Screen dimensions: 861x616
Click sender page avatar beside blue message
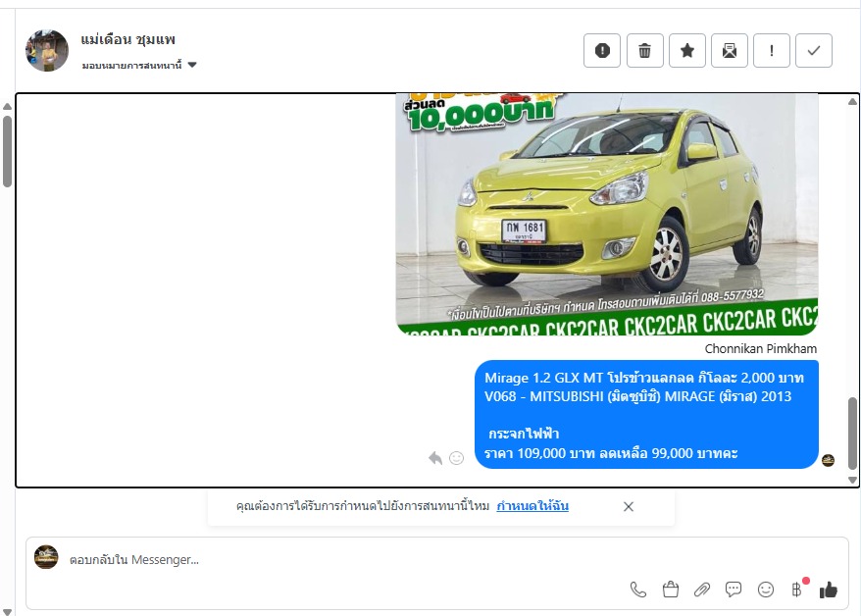828,460
